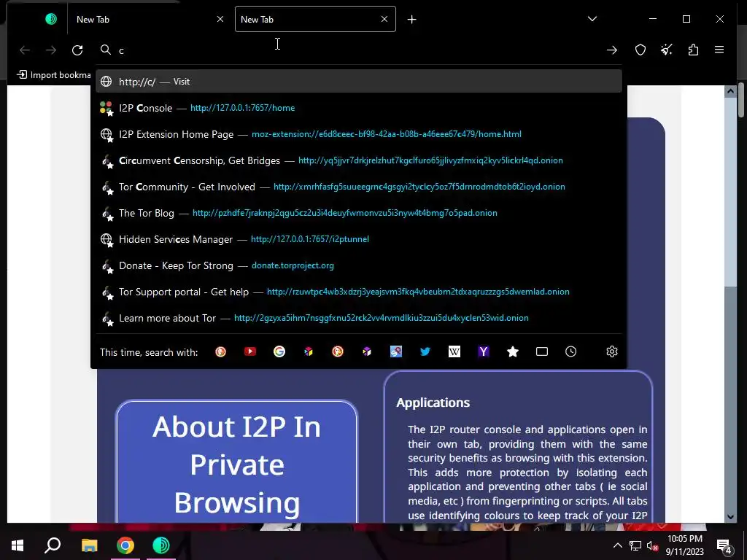
Task: Open Tor Support portal - Get help suggestion
Action: click(359, 292)
